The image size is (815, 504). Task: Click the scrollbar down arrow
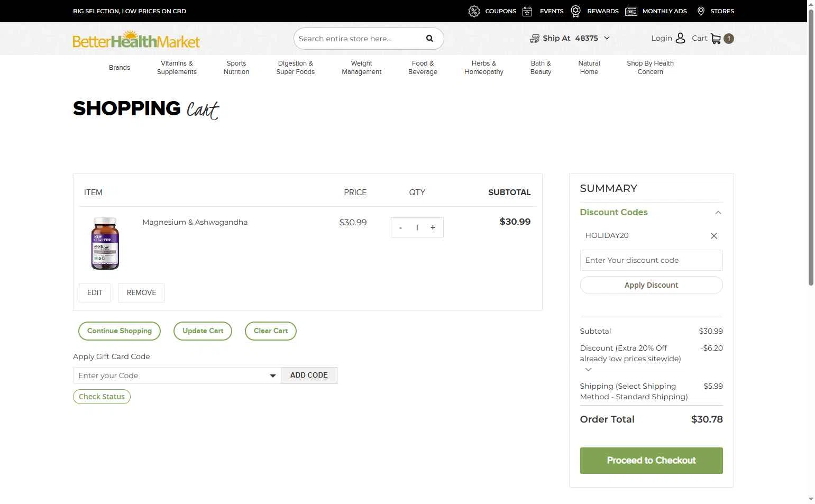[811, 499]
